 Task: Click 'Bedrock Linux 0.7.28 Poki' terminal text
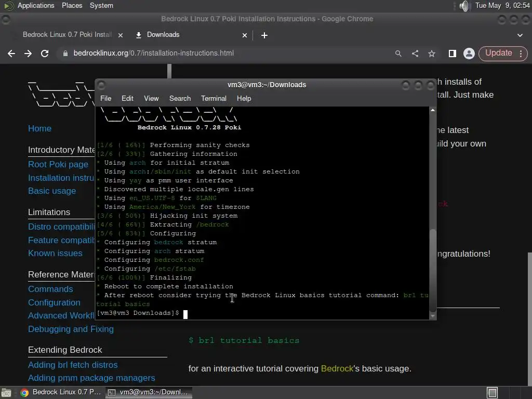189,128
